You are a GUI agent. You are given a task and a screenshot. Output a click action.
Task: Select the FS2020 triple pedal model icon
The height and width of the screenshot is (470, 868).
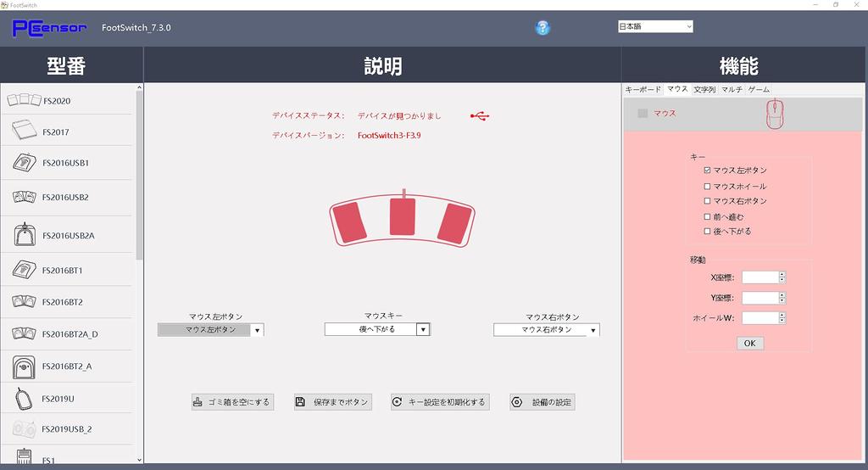tap(24, 100)
